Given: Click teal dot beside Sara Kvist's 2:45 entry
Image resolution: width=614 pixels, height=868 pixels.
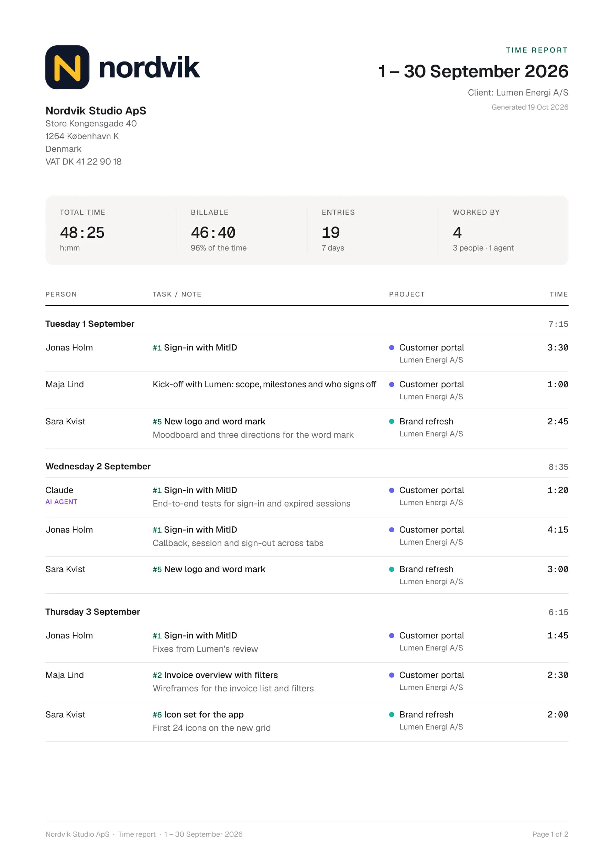Looking at the screenshot, I should pyautogui.click(x=392, y=422).
